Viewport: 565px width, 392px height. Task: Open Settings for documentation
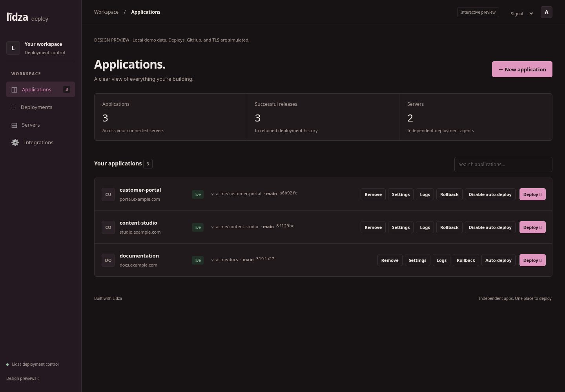(x=417, y=260)
